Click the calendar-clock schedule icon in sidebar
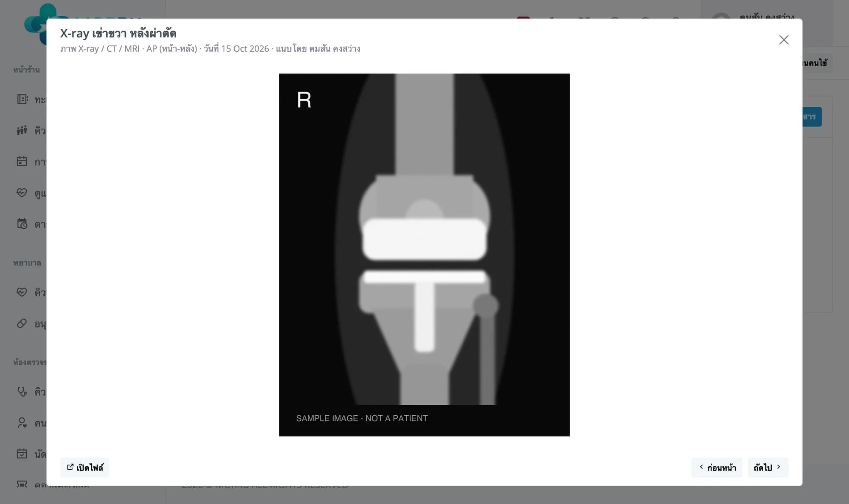849x504 pixels. [22, 224]
